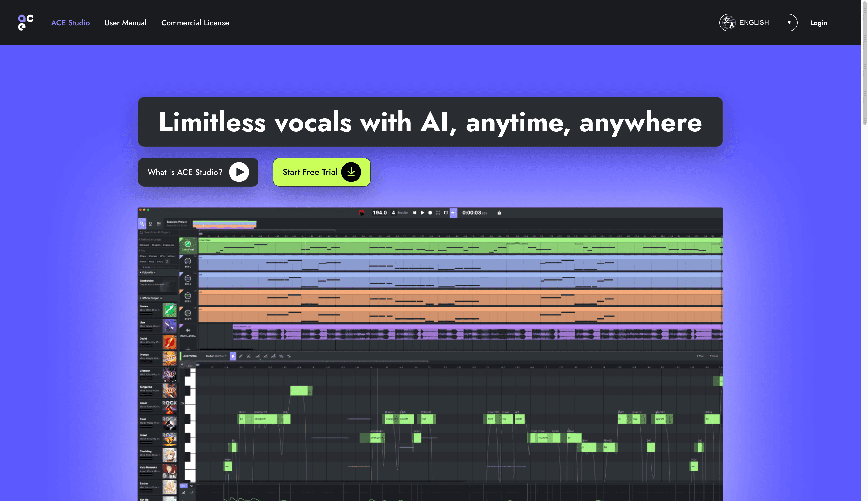Click the metronome knob icon
Viewport: 868px width, 501px height.
[x=362, y=213]
